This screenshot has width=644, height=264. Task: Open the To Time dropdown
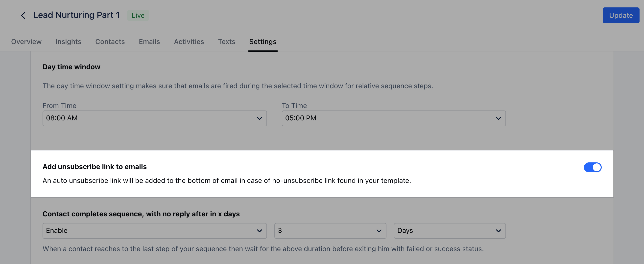click(394, 118)
